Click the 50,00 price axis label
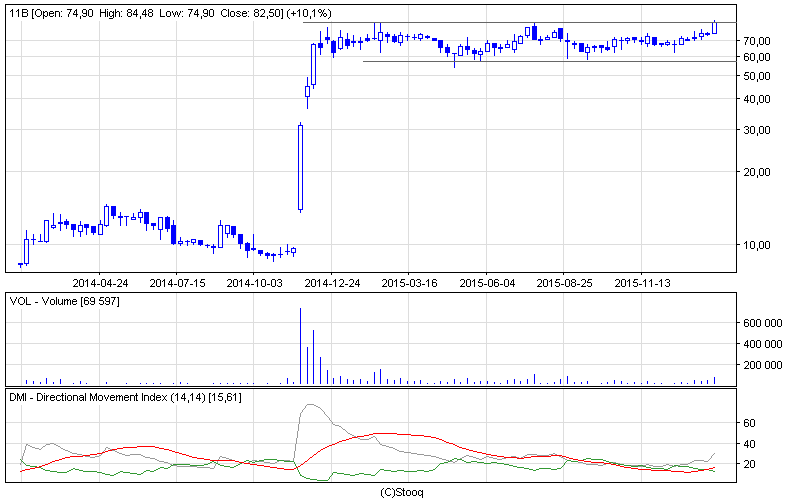This screenshot has width=800, height=500. [x=757, y=76]
